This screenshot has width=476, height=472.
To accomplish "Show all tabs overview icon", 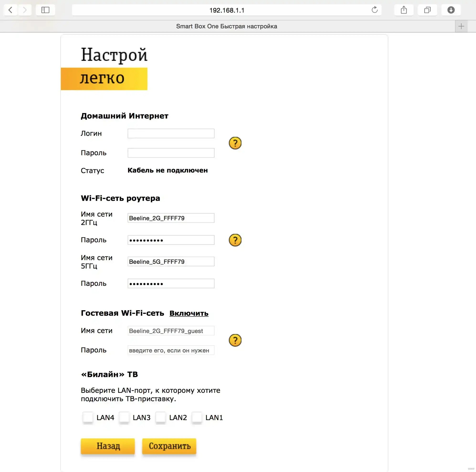I will (428, 10).
